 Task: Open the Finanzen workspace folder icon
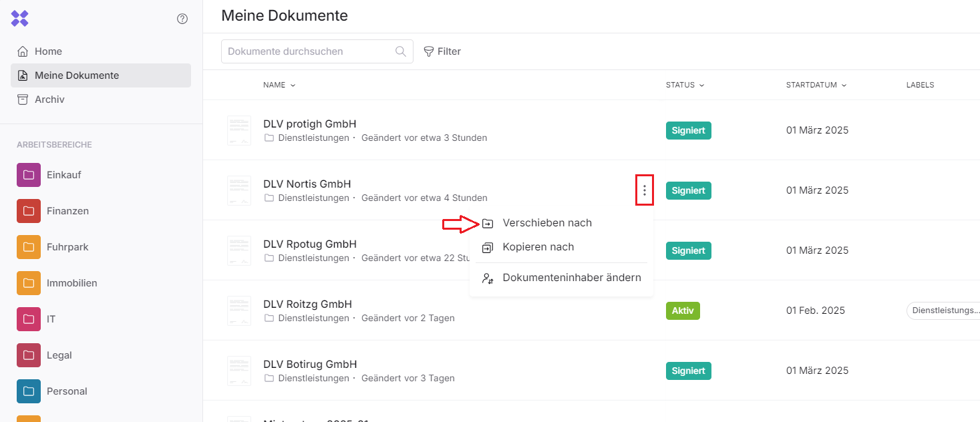click(x=29, y=211)
